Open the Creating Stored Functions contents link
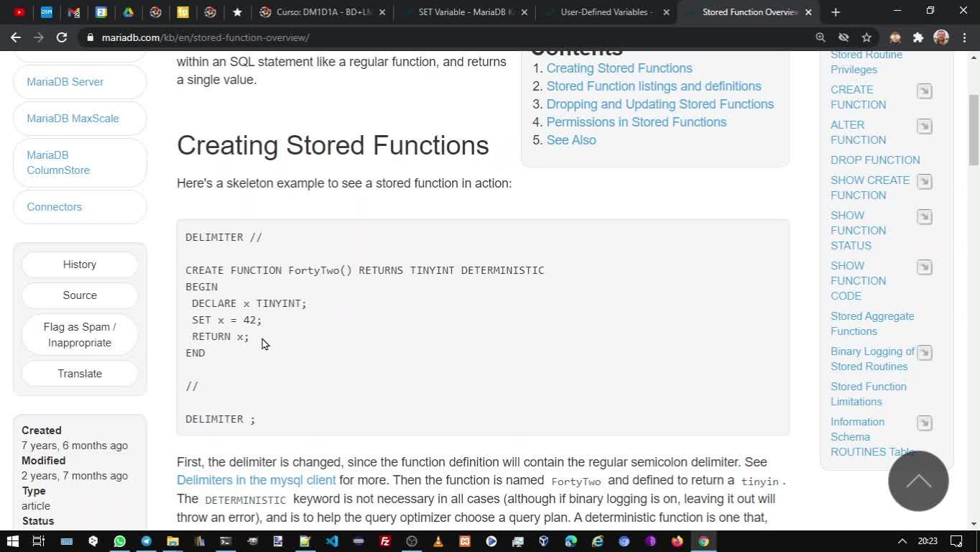Screen dimensions: 980x552 (x=619, y=68)
